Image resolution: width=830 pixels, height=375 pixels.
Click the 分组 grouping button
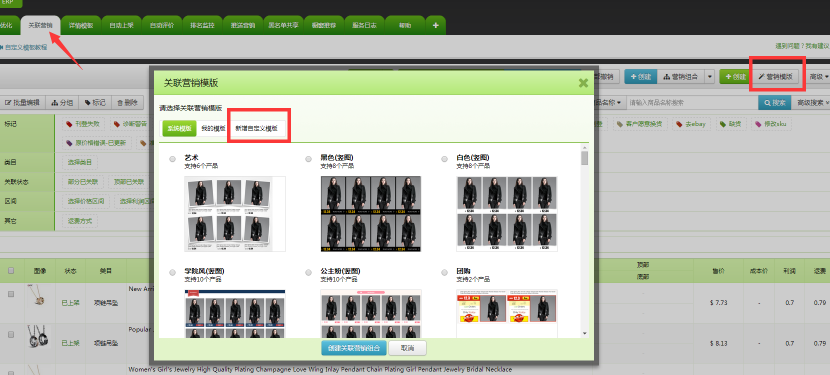click(x=62, y=103)
